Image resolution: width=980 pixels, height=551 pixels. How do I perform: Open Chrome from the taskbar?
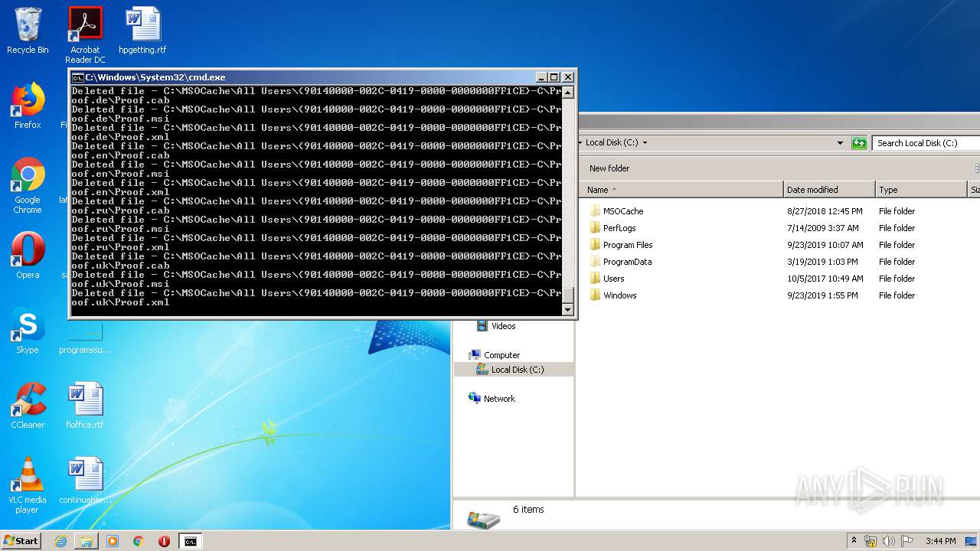pyautogui.click(x=138, y=541)
